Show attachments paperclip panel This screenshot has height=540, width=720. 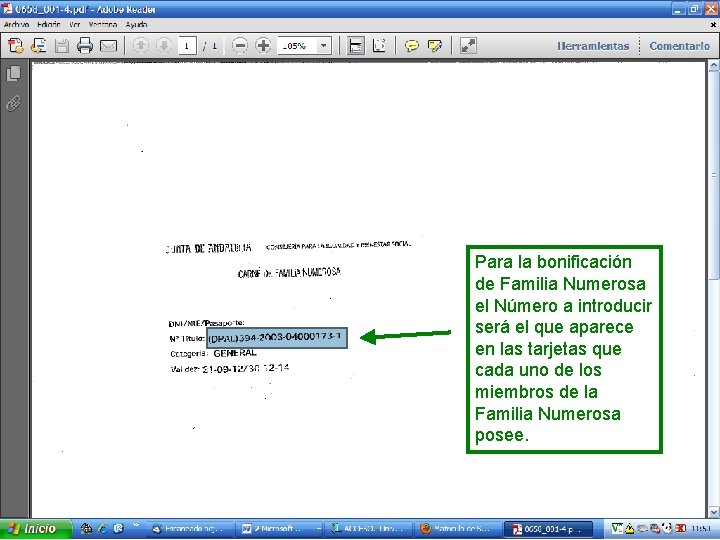click(x=14, y=103)
